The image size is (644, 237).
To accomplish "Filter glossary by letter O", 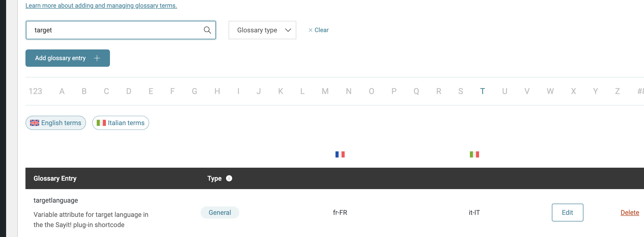I will tap(372, 91).
